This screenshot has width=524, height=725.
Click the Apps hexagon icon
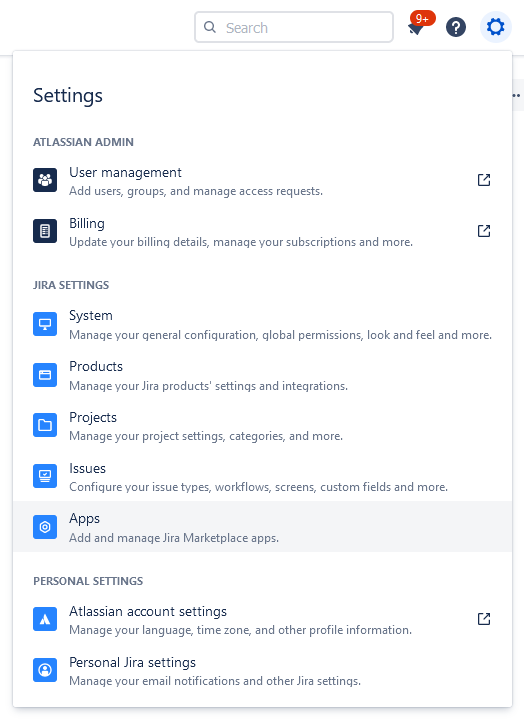[45, 527]
